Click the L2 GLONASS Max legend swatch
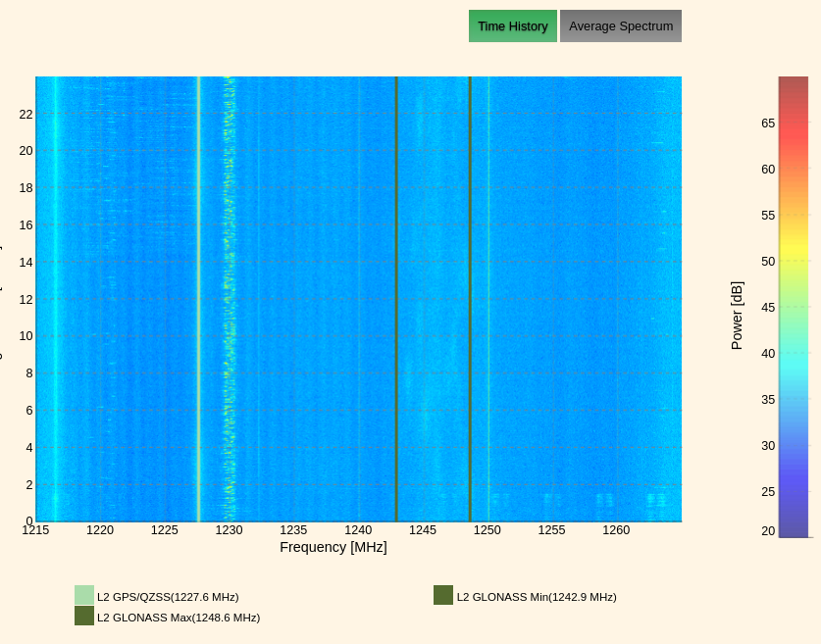The width and height of the screenshot is (821, 644). click(x=84, y=616)
